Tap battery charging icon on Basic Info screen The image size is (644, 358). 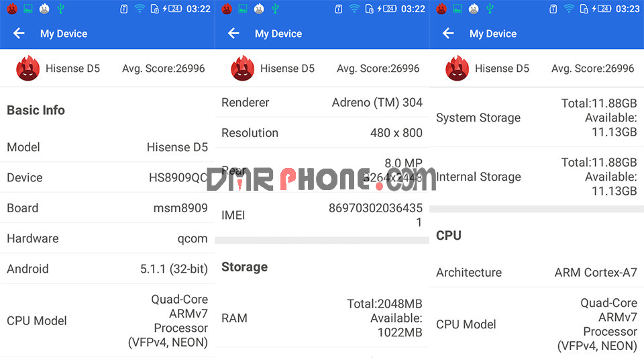pyautogui.click(x=172, y=9)
